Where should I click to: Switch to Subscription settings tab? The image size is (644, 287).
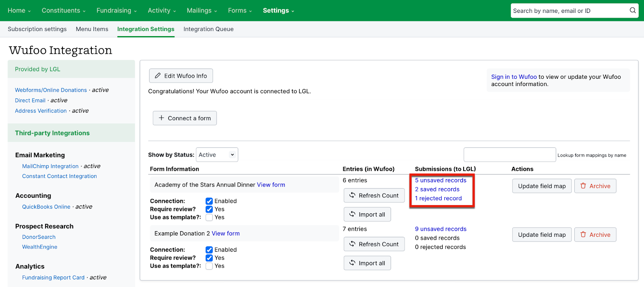37,29
